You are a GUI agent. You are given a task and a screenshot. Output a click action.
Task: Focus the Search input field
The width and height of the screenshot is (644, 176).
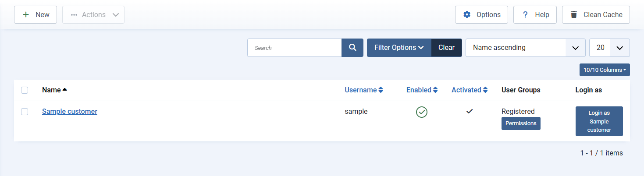295,48
